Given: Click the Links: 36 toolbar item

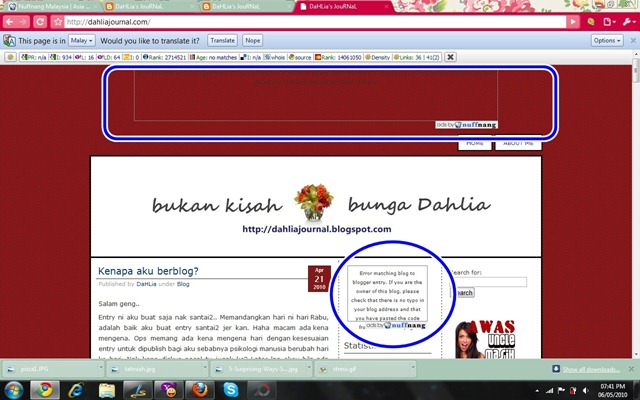Looking at the screenshot, I should (x=416, y=57).
